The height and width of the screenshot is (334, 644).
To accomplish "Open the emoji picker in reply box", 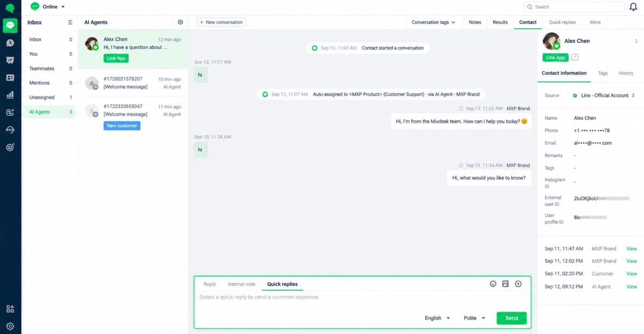I will tap(493, 284).
